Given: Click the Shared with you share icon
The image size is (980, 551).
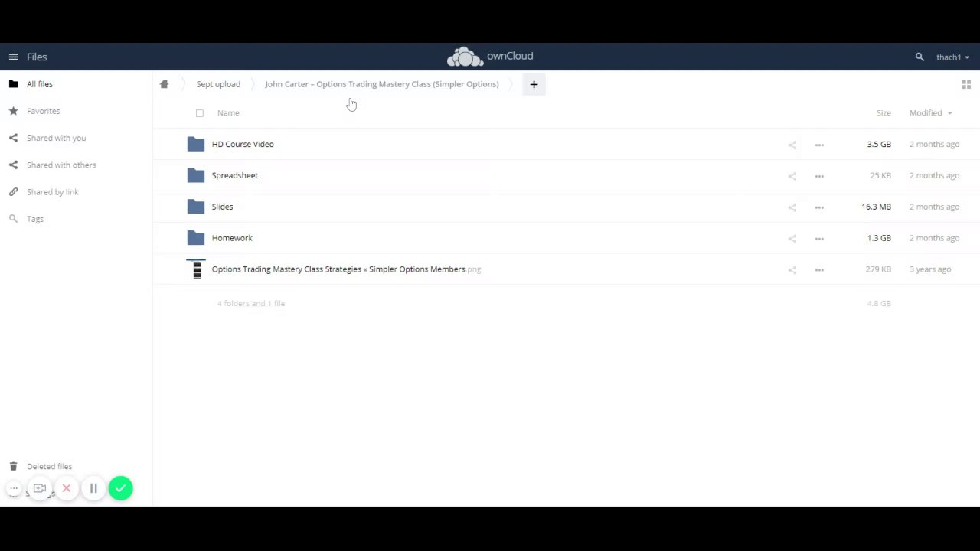Looking at the screenshot, I should (x=13, y=138).
